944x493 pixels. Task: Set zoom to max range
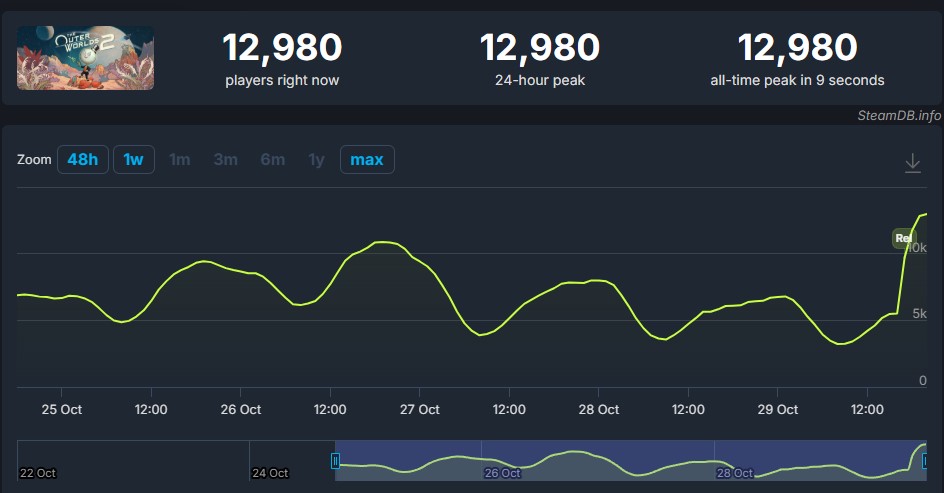tap(367, 160)
